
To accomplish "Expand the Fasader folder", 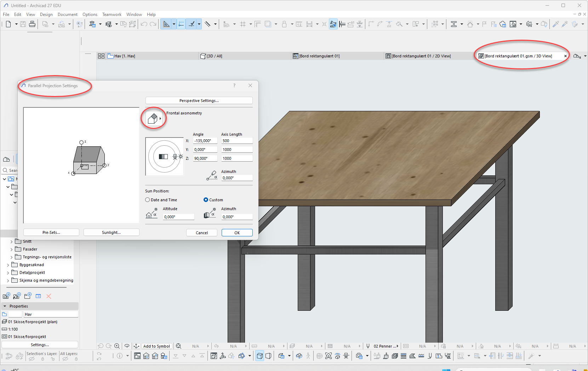I will point(11,249).
